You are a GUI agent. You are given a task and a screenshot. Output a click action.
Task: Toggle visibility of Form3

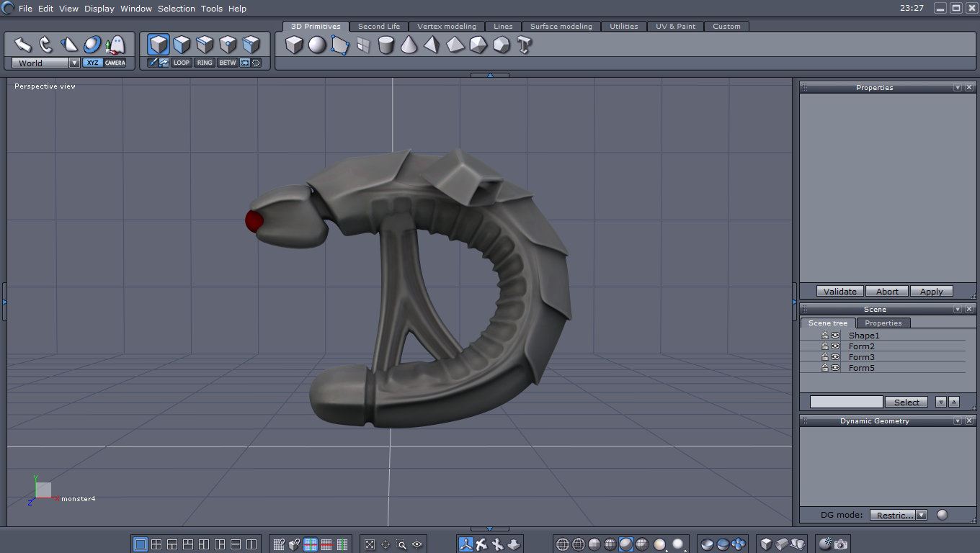(835, 357)
